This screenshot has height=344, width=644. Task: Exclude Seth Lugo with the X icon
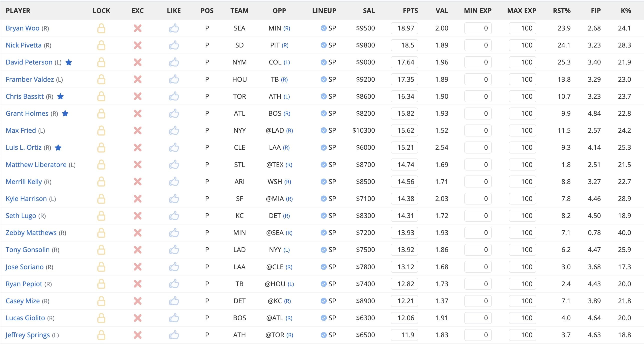138,216
